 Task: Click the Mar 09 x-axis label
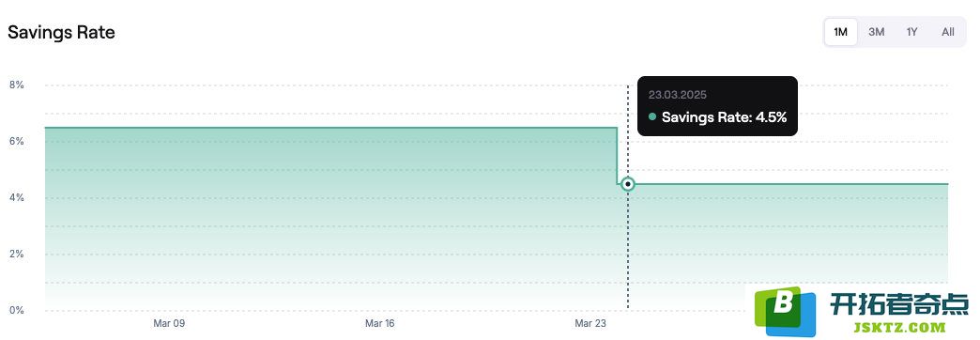[169, 324]
